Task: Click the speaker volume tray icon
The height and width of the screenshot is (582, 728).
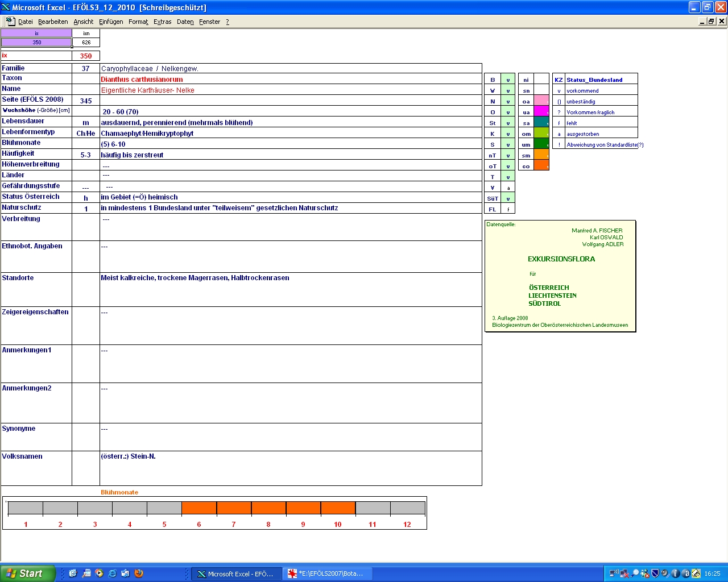Action: (x=665, y=573)
